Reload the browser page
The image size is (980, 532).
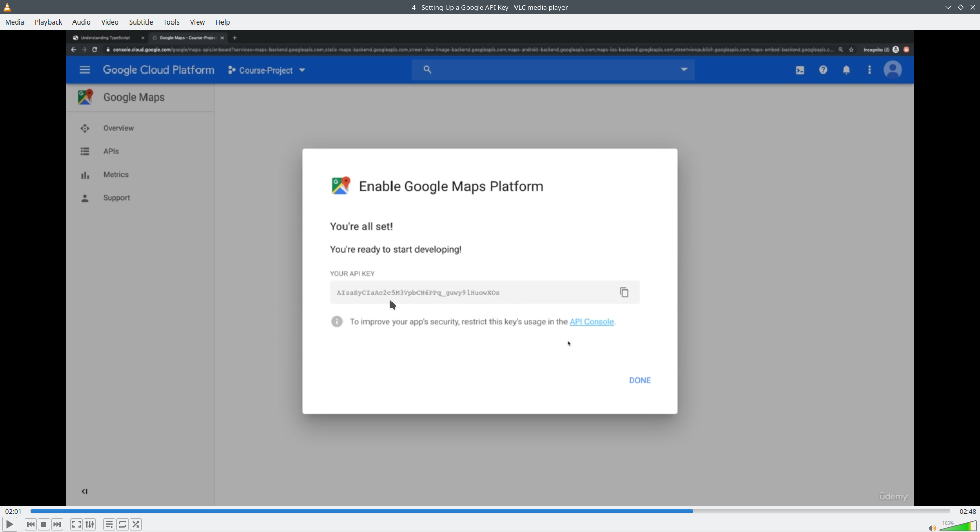[x=95, y=50]
